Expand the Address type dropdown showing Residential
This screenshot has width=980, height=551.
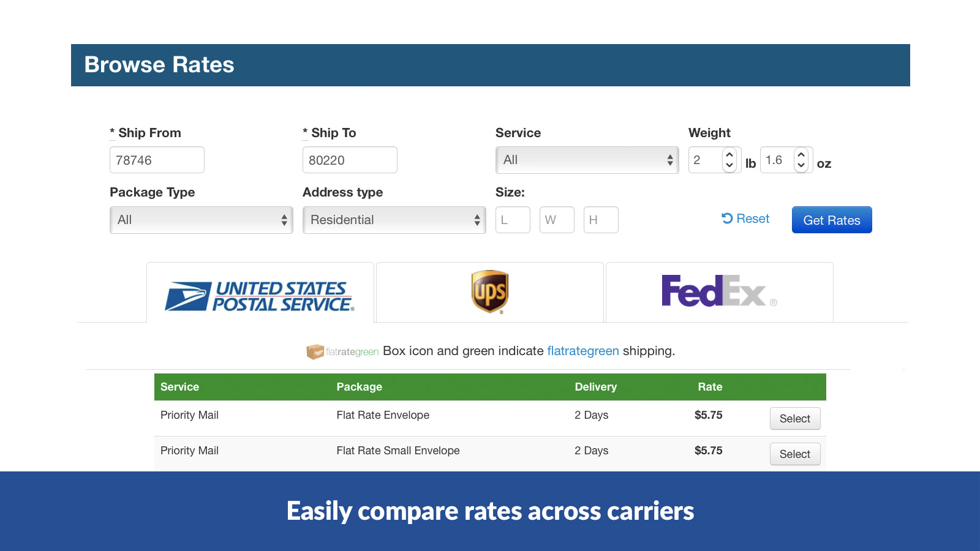(x=394, y=220)
